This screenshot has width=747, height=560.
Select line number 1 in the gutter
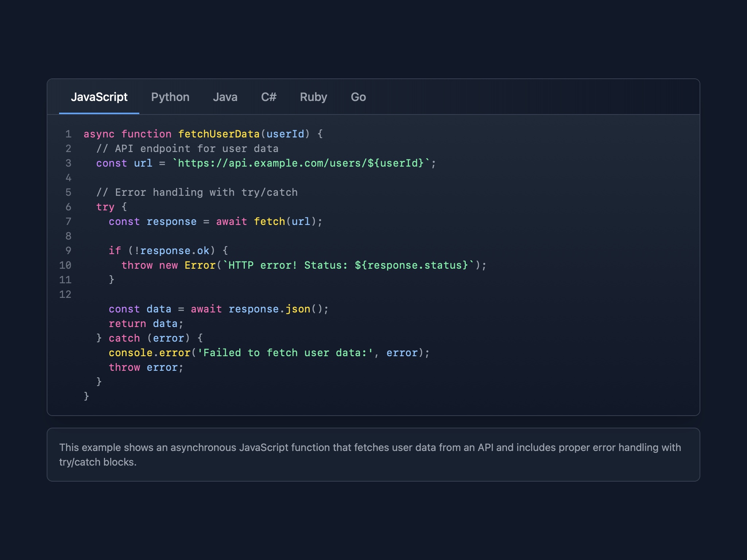click(68, 134)
